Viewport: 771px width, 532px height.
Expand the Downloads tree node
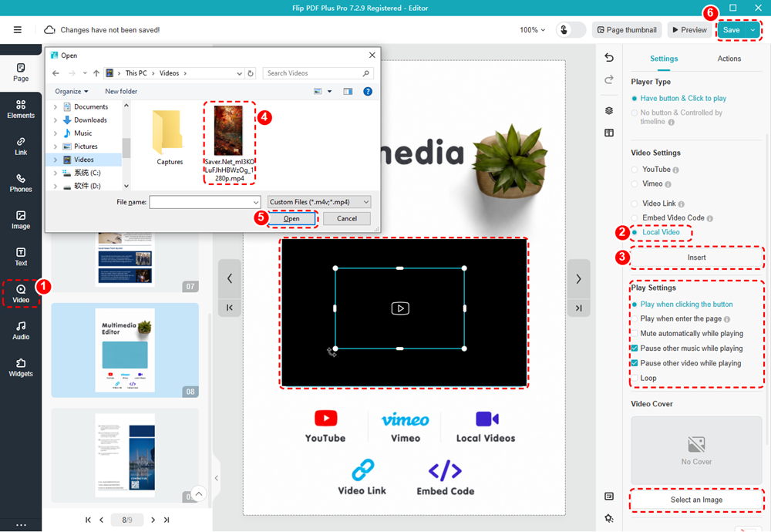[55, 120]
